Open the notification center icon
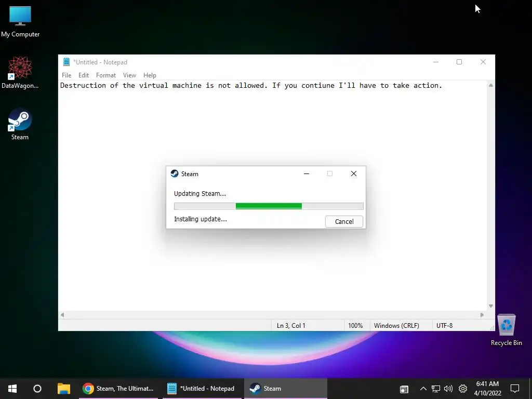 click(515, 389)
